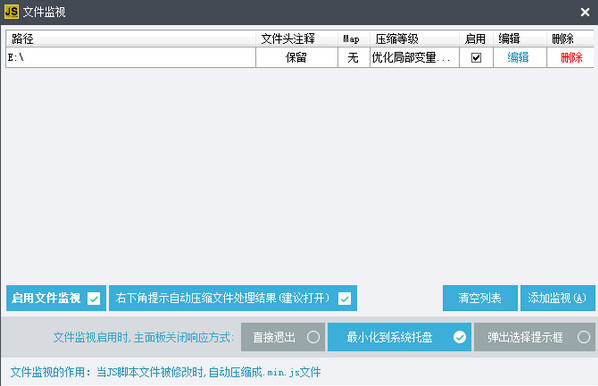Image resolution: width=598 pixels, height=386 pixels.
Task: Select the 直接退出 radio option
Action: [x=283, y=337]
